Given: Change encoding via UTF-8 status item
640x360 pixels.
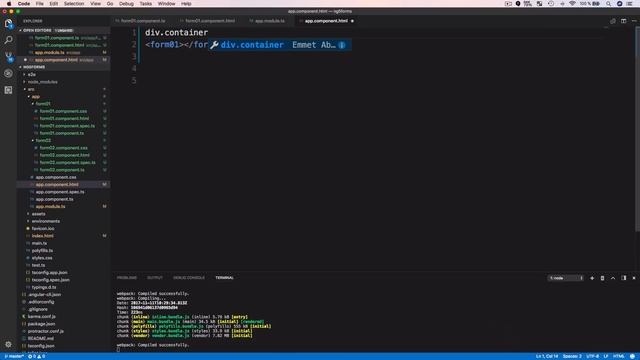Looking at the screenshot, I should click(x=592, y=356).
